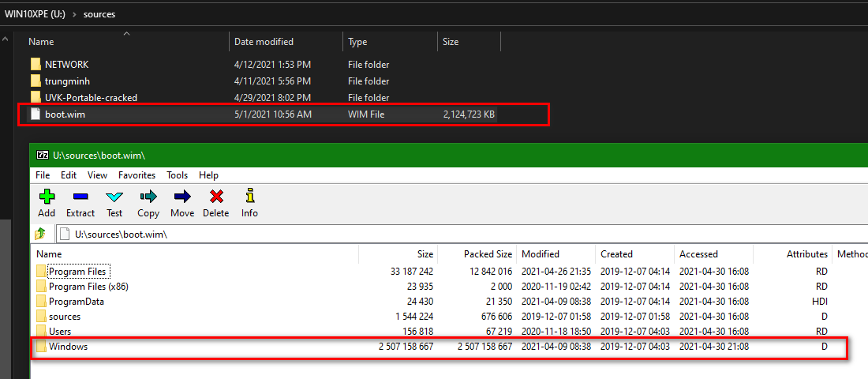Screen dimensions: 868x379
Task: Select the Program Files (x86) folder icon
Action: click(42, 287)
